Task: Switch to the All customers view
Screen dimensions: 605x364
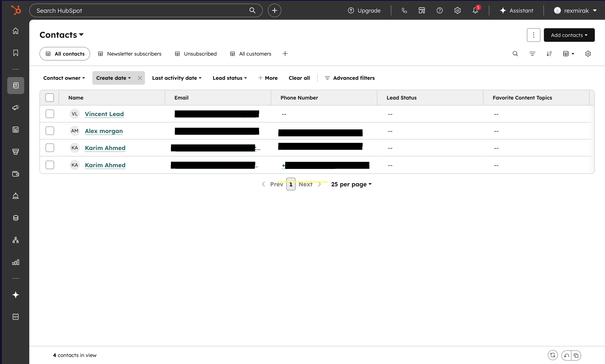Action: [251, 54]
